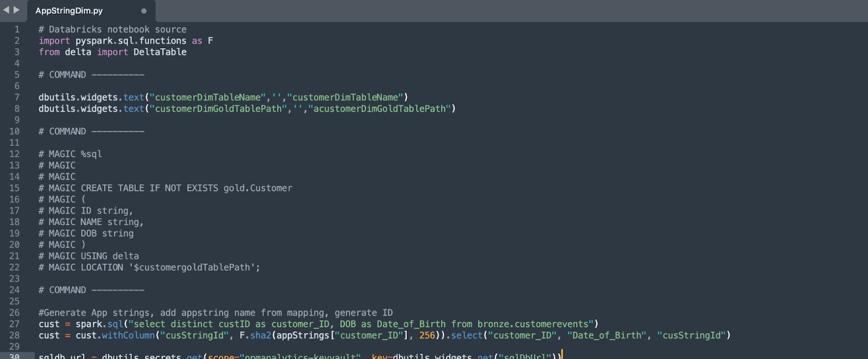Click line number 15 in the gutter
868x359 pixels.
(x=15, y=188)
